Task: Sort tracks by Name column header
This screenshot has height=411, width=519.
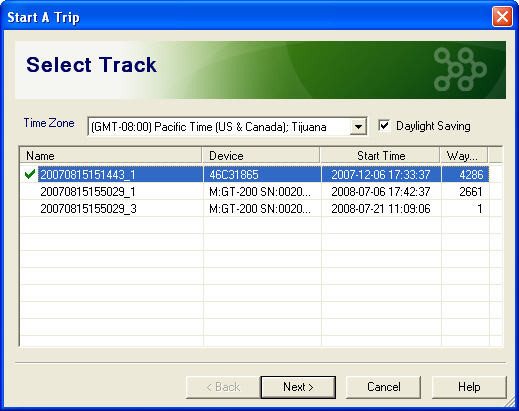Action: tap(111, 156)
